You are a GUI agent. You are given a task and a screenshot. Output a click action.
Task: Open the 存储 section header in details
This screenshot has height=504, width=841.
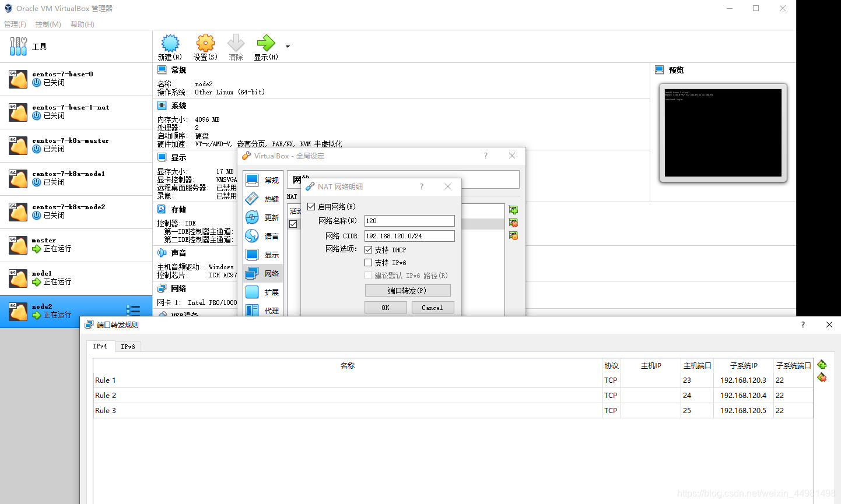(x=178, y=209)
